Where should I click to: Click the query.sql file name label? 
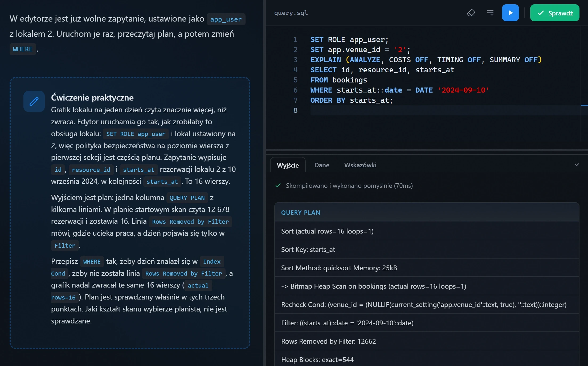tap(291, 13)
